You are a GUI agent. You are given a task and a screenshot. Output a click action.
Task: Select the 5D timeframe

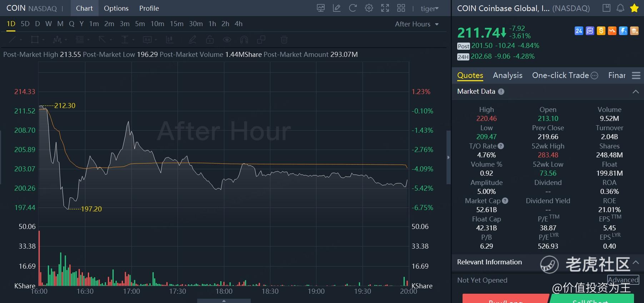(25, 24)
